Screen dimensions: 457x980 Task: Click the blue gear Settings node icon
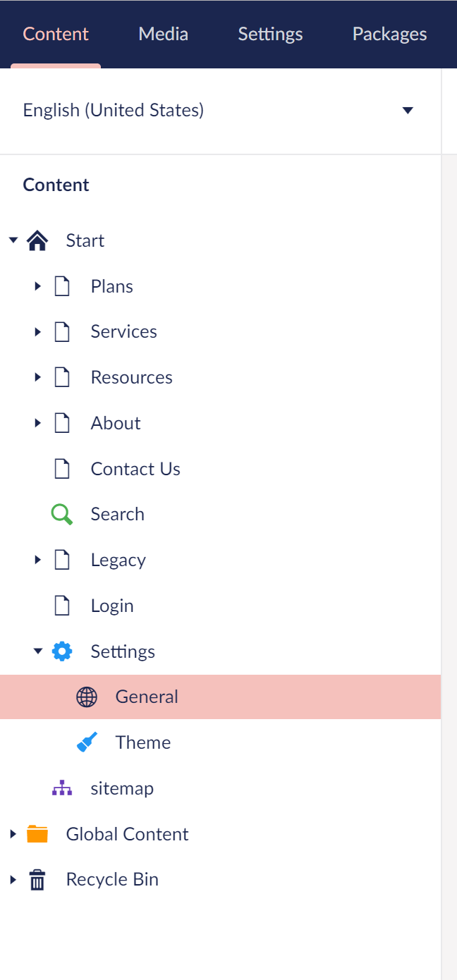point(62,651)
